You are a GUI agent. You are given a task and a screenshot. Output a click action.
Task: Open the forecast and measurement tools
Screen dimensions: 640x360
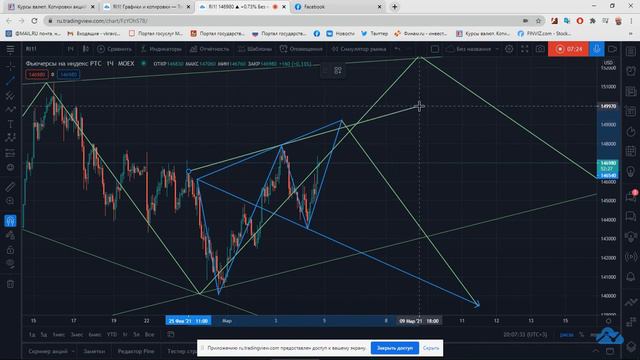coord(10,153)
